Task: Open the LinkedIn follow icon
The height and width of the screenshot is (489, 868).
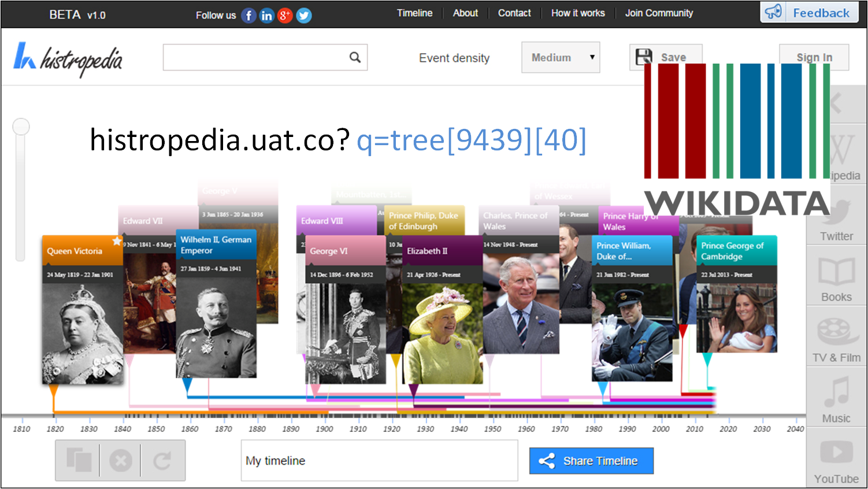Action: pyautogui.click(x=266, y=16)
